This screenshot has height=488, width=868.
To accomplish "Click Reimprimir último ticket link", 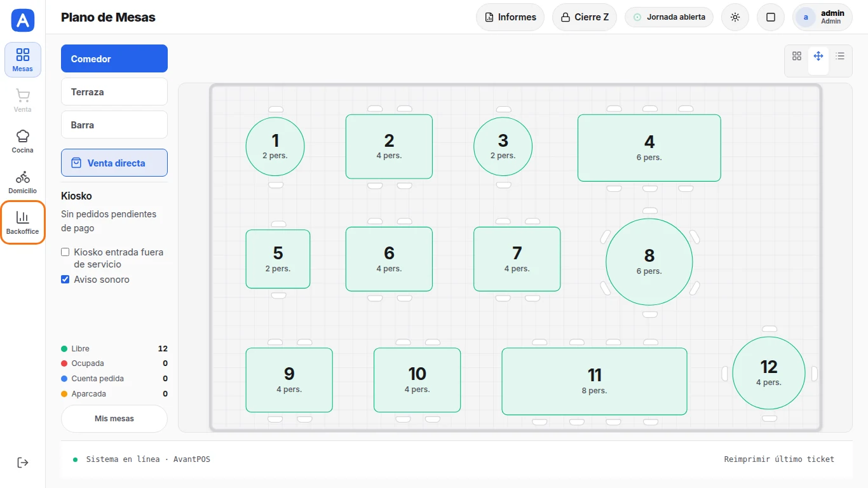I will click(x=779, y=459).
